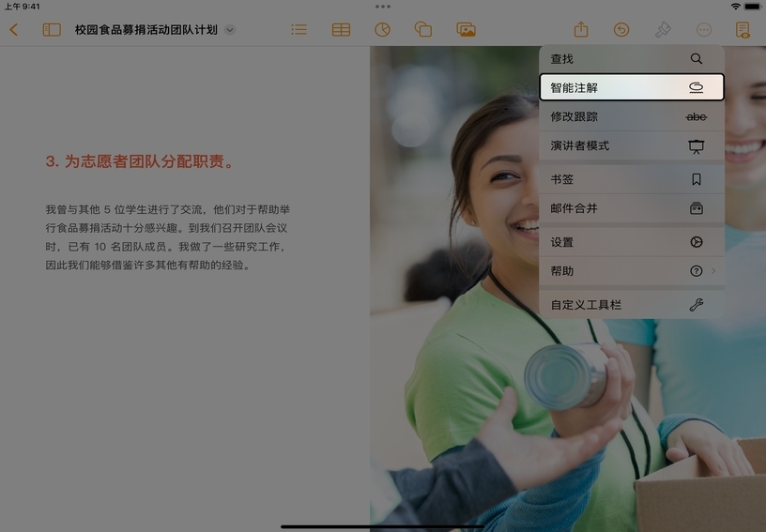Click the list icon in toolbar
This screenshot has height=532, width=766.
coord(299,30)
